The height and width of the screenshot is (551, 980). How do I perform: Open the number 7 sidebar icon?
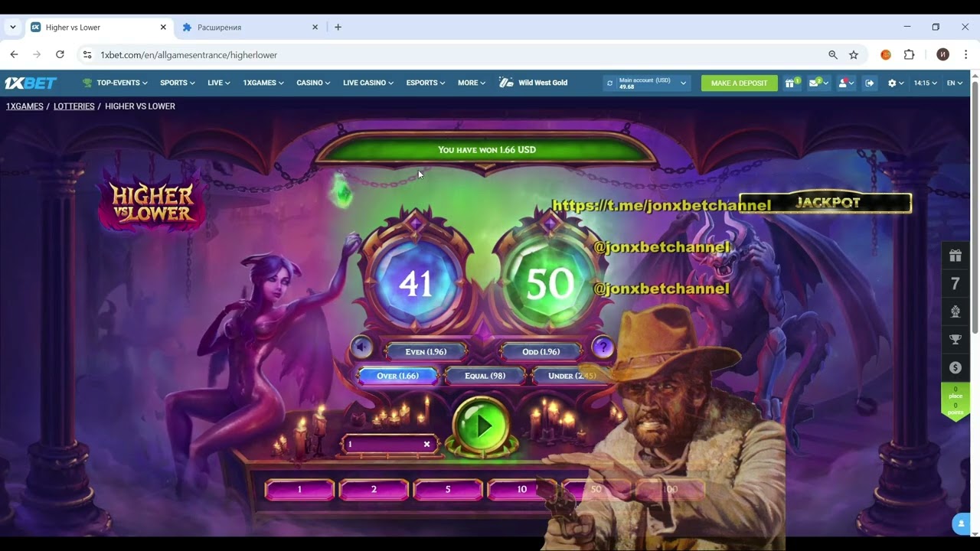[x=955, y=284]
